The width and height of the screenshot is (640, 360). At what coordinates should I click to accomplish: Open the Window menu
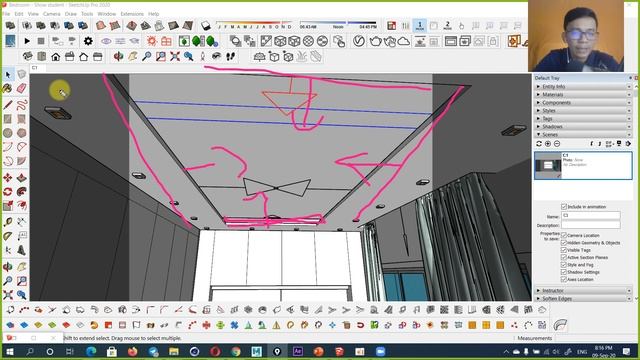107,14
